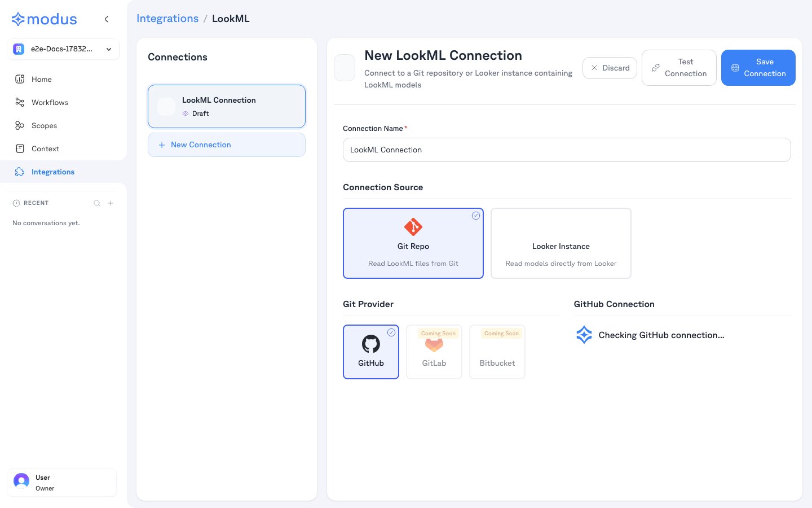This screenshot has height=508, width=812.
Task: Click the Draft status eye icon
Action: pos(186,113)
